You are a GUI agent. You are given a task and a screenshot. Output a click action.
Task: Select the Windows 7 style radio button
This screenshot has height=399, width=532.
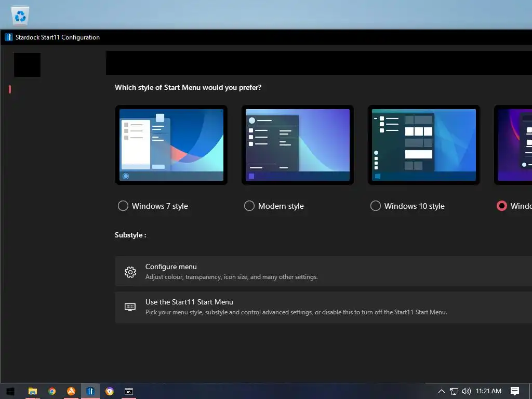coord(123,206)
